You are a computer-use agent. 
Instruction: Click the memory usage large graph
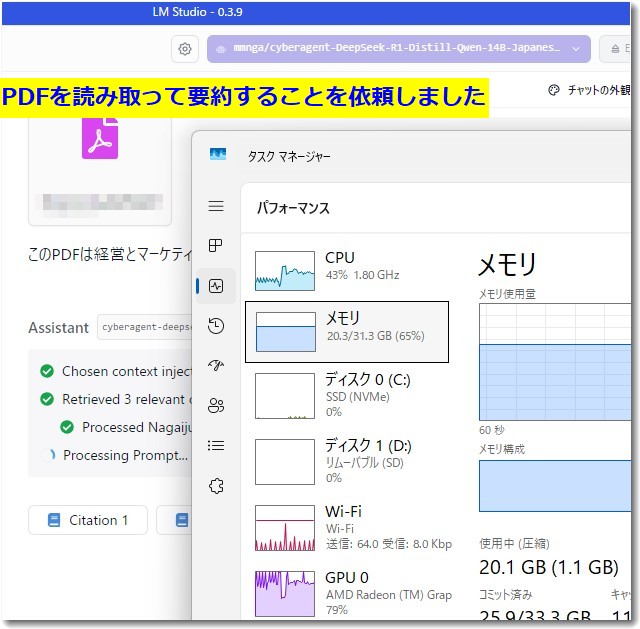point(555,362)
